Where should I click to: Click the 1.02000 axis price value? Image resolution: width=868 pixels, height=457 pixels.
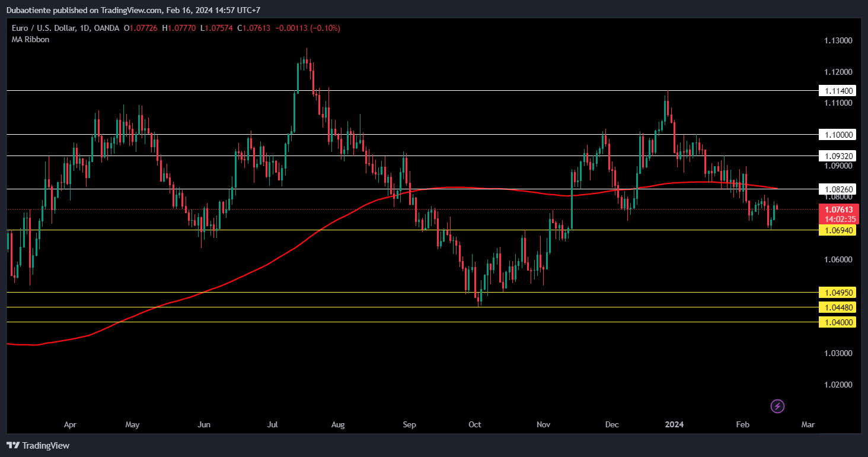click(x=838, y=385)
